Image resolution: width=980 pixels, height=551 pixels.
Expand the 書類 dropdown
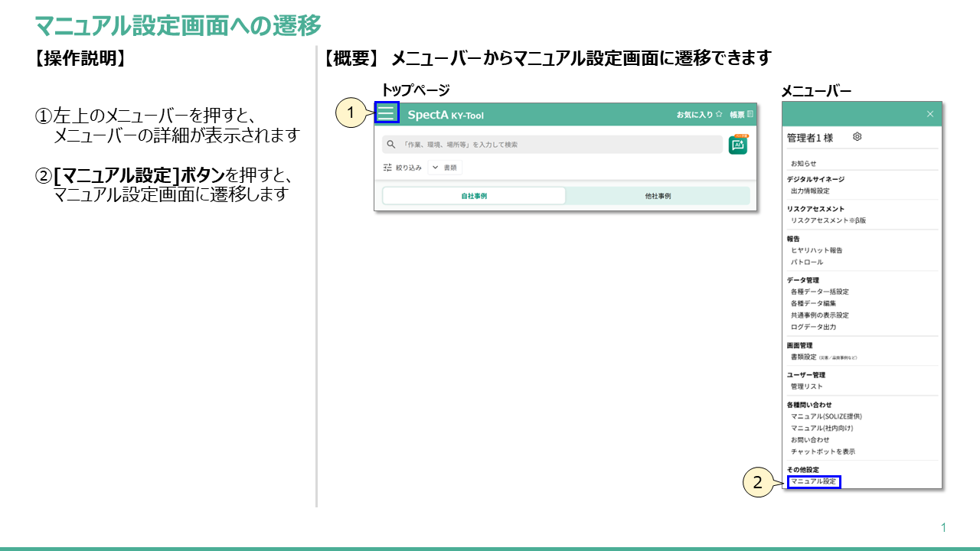click(x=450, y=167)
